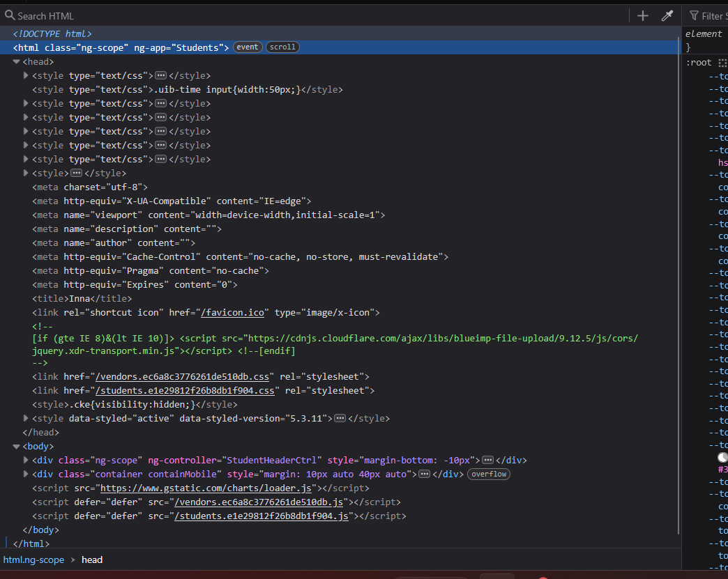Click the filter funnel icon in Styles panel

[694, 16]
